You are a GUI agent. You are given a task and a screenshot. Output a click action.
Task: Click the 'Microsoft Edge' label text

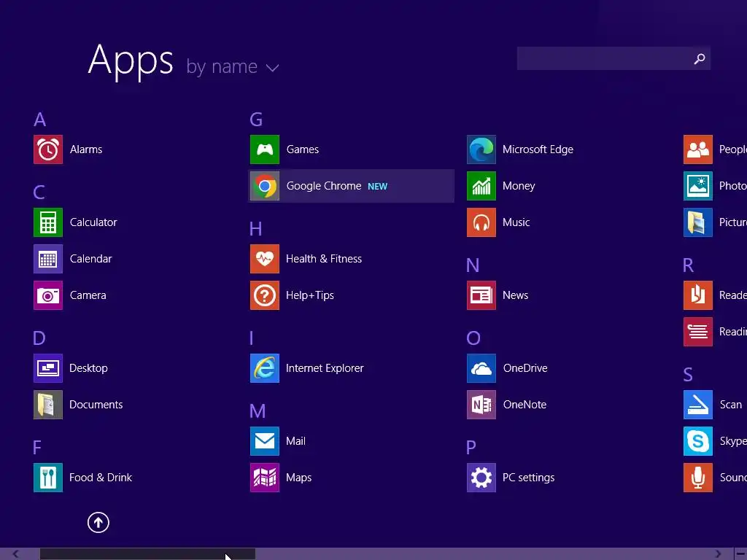click(x=538, y=149)
